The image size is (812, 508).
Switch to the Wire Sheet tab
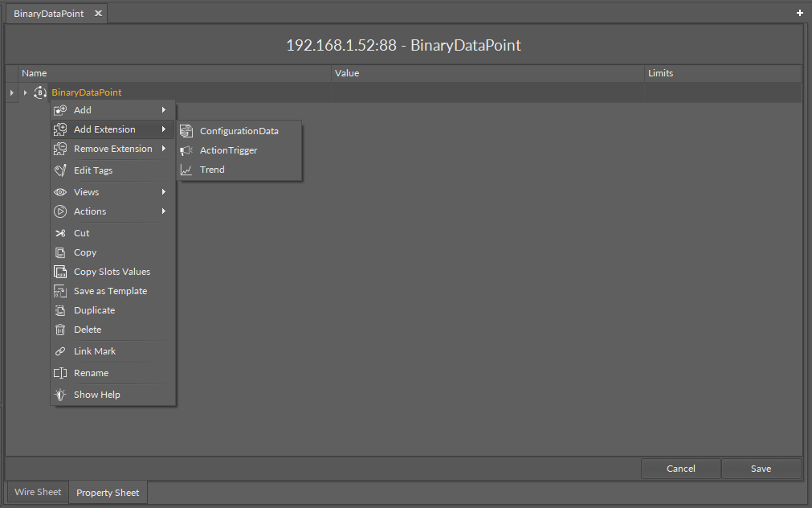point(38,492)
